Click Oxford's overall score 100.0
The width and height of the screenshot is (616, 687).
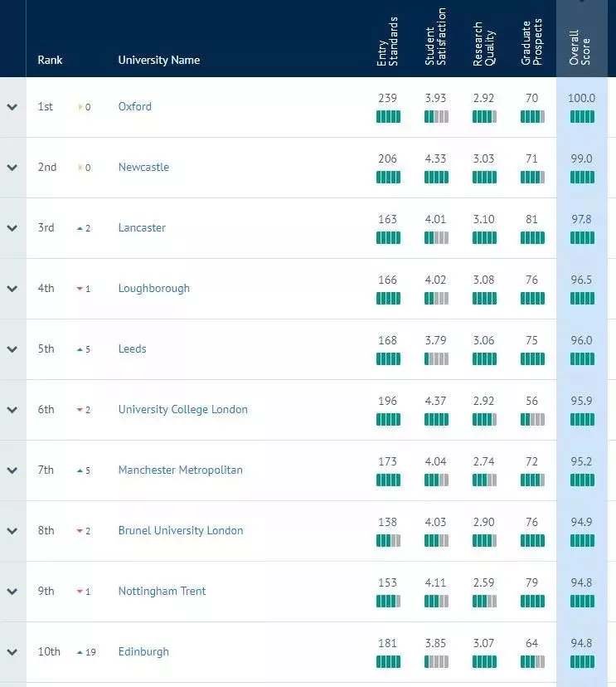coord(581,98)
